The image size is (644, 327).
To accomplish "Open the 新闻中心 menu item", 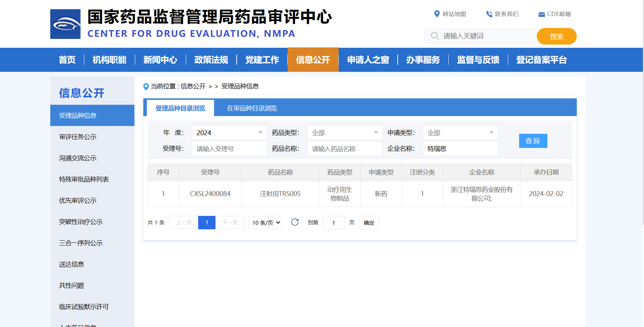I will point(160,60).
